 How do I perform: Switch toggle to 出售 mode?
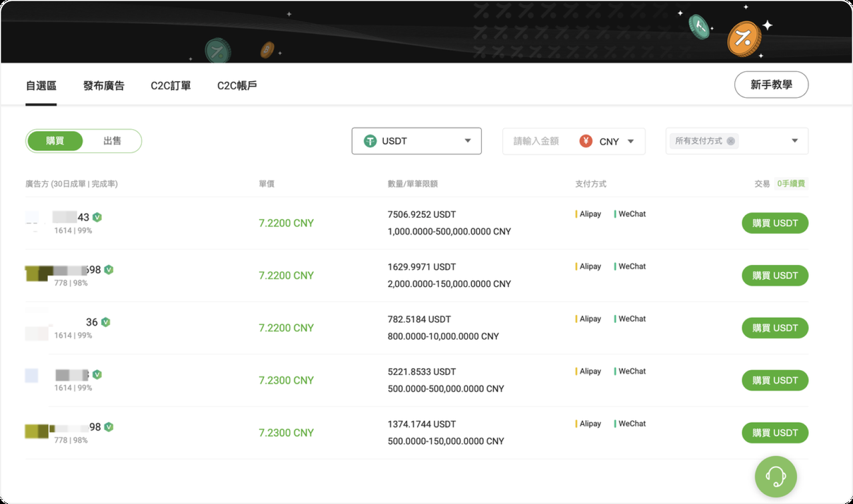pyautogui.click(x=112, y=141)
